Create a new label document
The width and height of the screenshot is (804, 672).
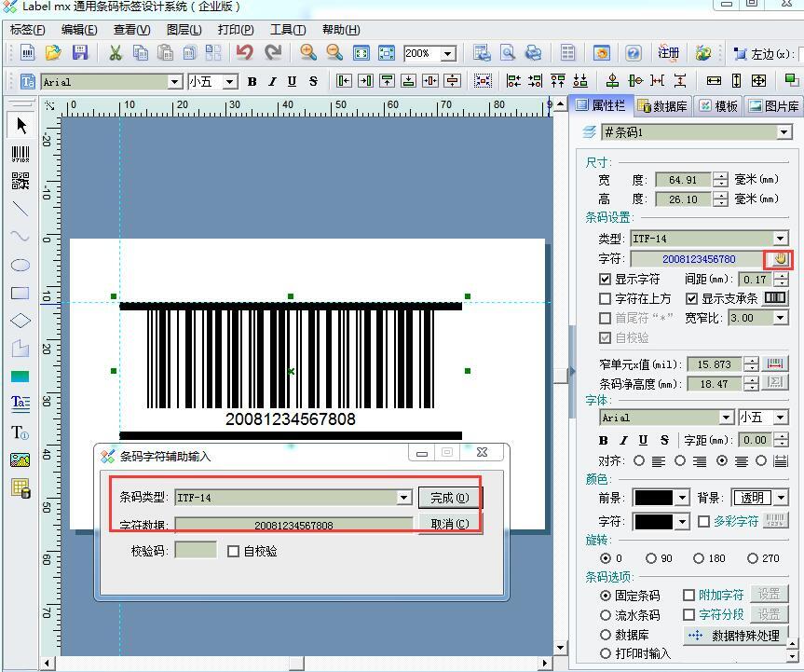point(28,53)
